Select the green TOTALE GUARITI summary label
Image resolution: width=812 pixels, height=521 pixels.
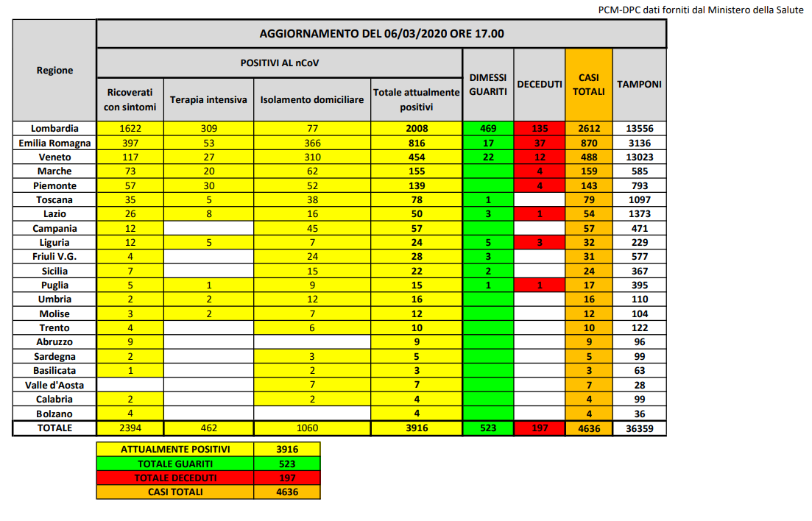coord(174,464)
